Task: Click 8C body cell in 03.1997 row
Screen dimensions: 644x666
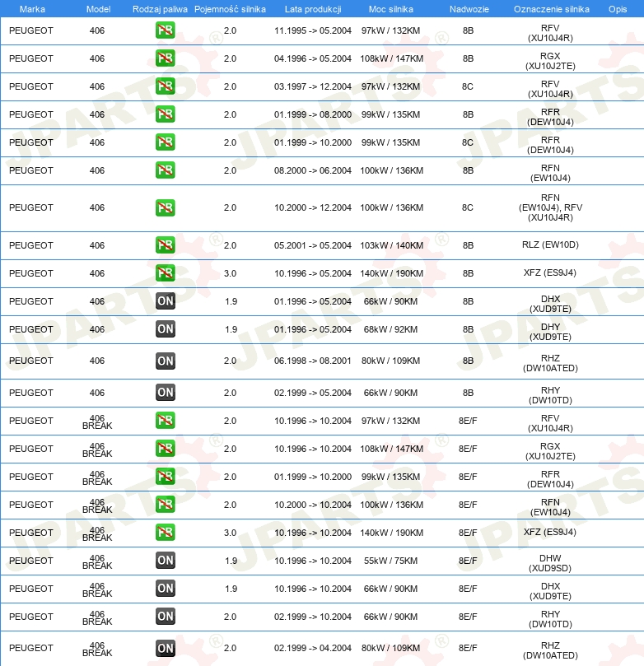Action: pyautogui.click(x=467, y=86)
